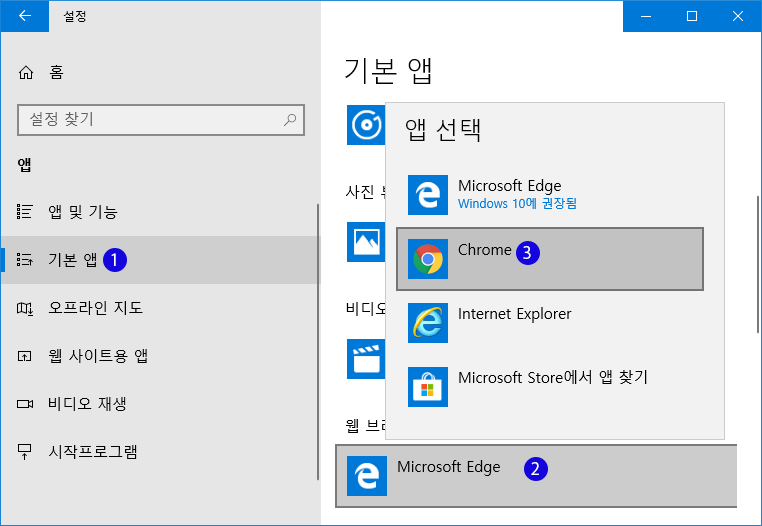Maximize the 설정 window
762x526 pixels.
click(x=692, y=16)
